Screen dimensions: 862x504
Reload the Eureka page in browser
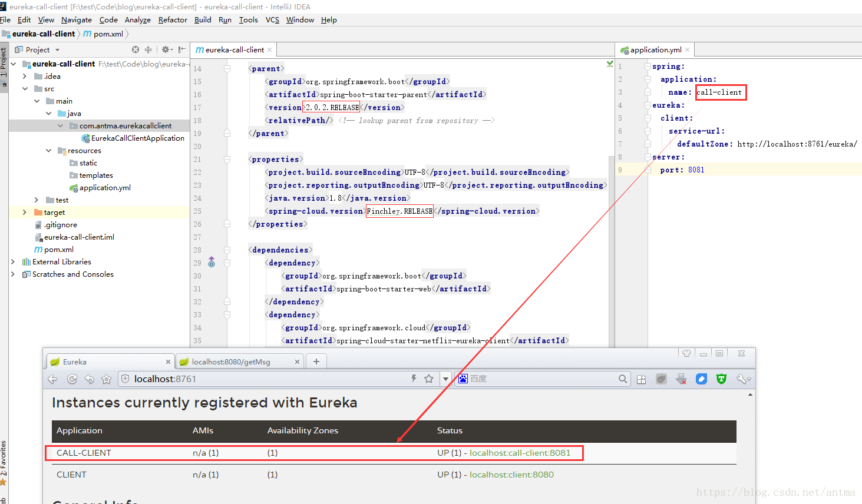pyautogui.click(x=72, y=379)
